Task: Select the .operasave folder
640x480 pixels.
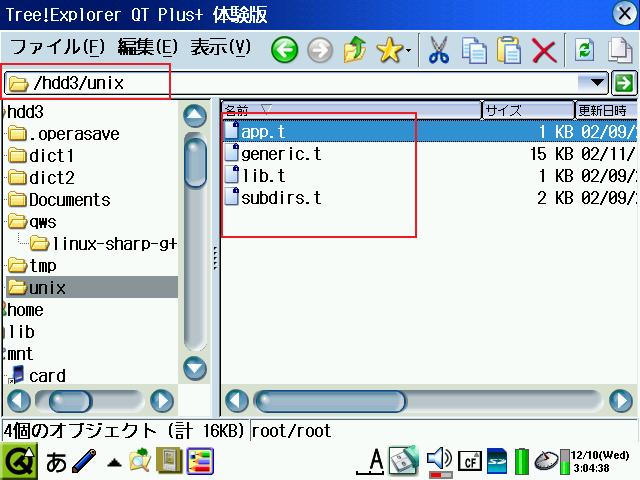Action: 64,134
